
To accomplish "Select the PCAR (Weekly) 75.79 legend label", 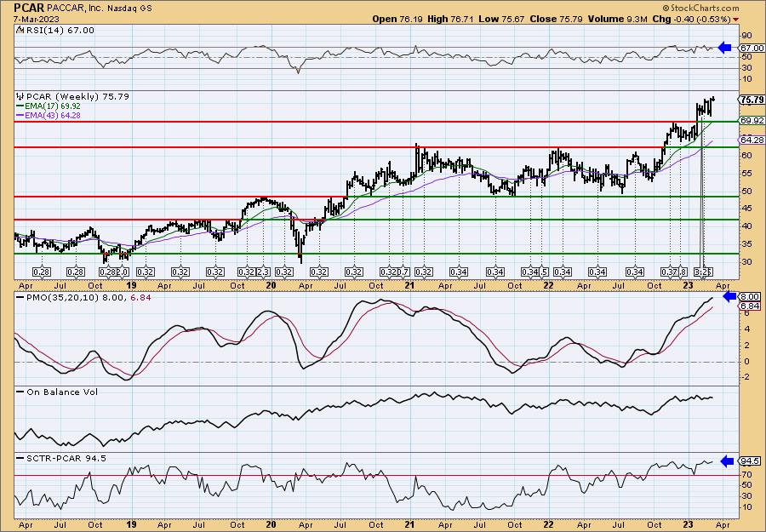I will 77,97.
